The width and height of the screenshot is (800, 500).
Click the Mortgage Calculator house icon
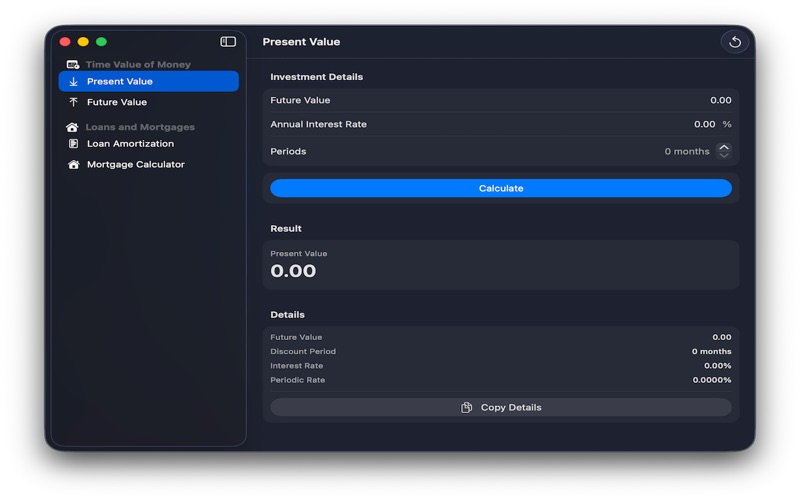point(73,165)
